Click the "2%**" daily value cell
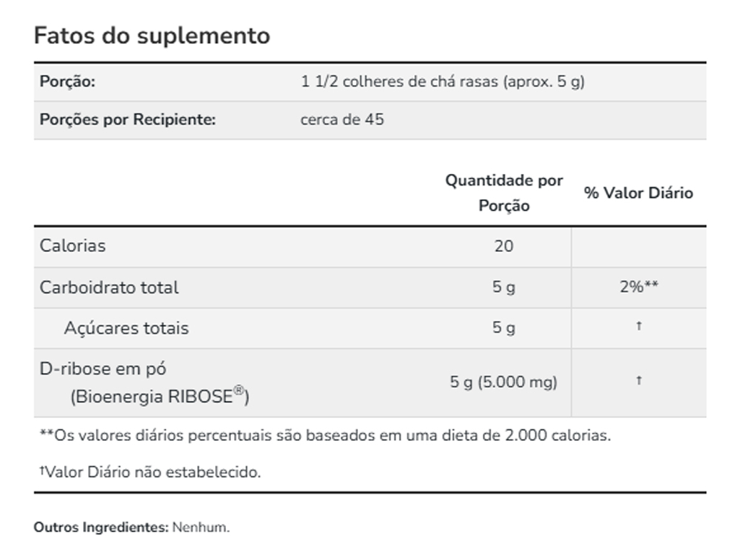Screen dimensions: 740x560 point(638,287)
